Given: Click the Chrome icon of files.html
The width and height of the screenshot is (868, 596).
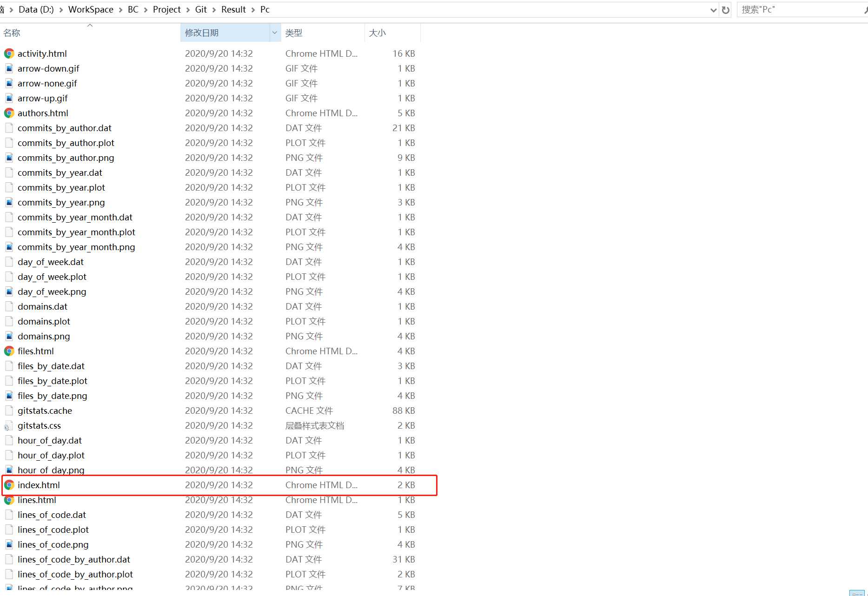Looking at the screenshot, I should click(9, 351).
